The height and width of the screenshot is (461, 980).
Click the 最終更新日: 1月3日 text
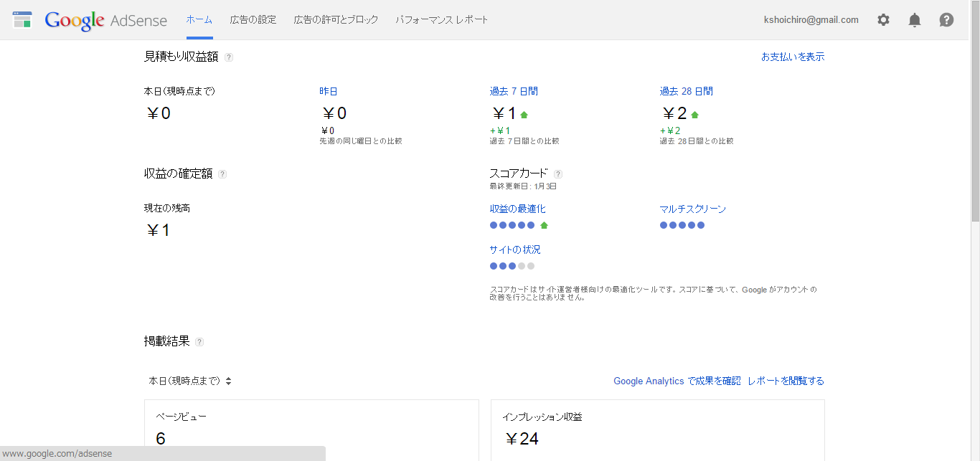523,186
